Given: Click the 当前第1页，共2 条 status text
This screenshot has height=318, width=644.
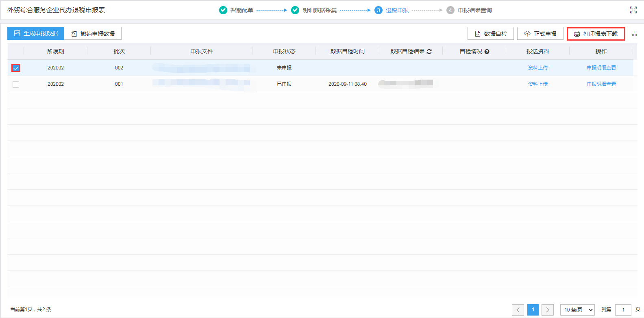Looking at the screenshot, I should (30, 309).
